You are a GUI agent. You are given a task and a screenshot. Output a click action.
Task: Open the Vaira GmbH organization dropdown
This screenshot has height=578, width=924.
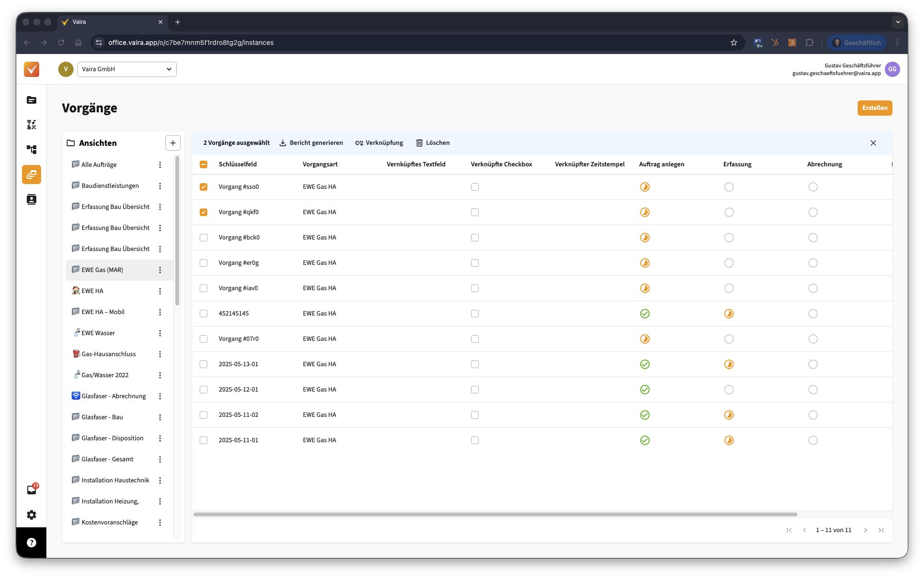click(x=127, y=69)
